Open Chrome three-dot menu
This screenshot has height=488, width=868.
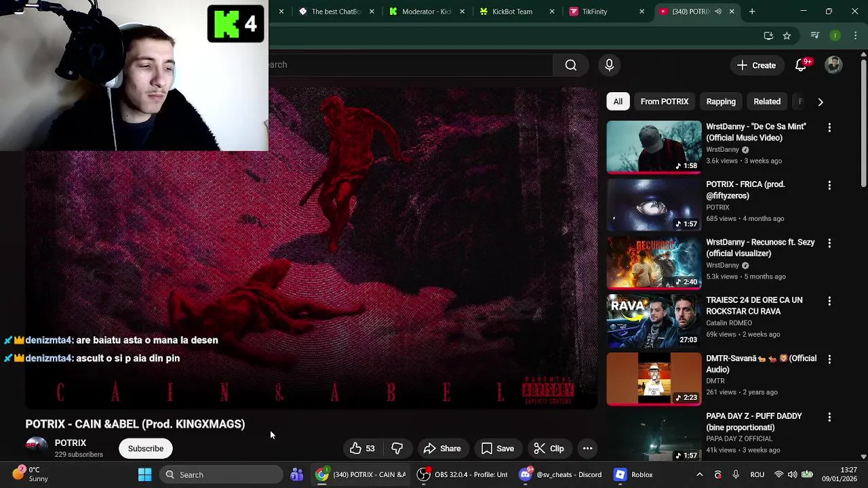pyautogui.click(x=855, y=36)
